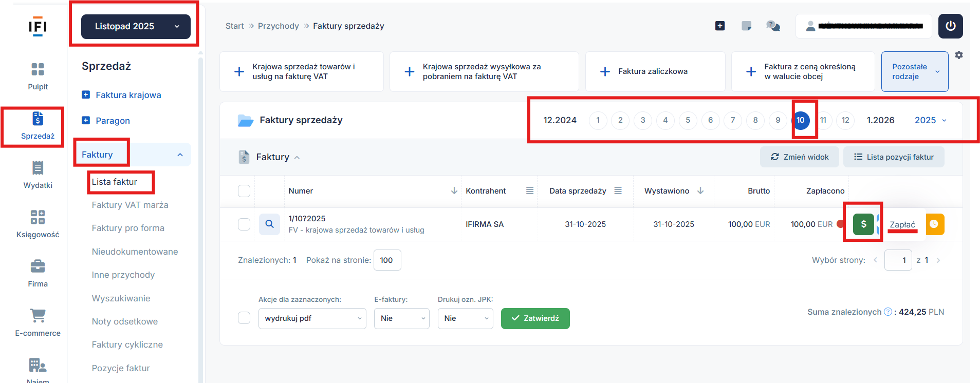Open the settings gear icon
This screenshot has width=980, height=383.
click(x=959, y=55)
